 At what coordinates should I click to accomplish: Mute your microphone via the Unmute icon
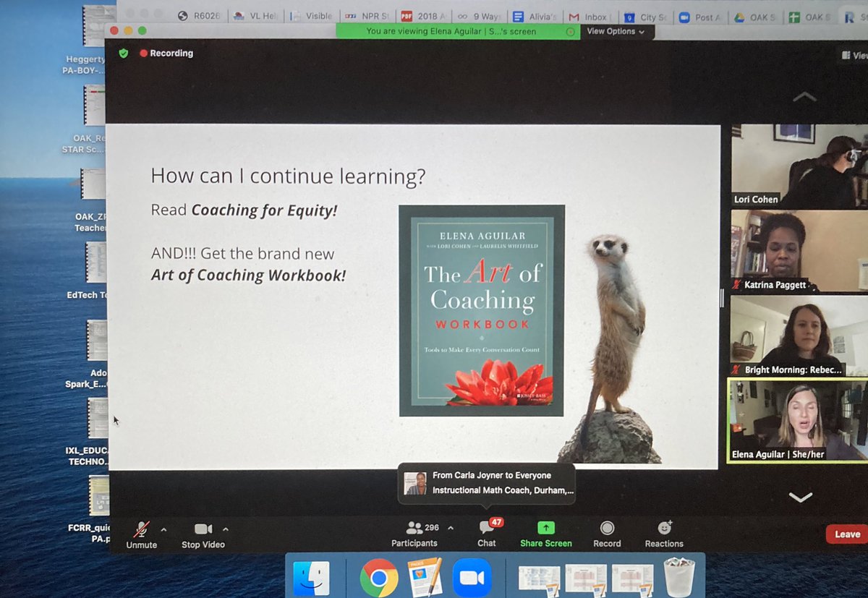[x=141, y=530]
